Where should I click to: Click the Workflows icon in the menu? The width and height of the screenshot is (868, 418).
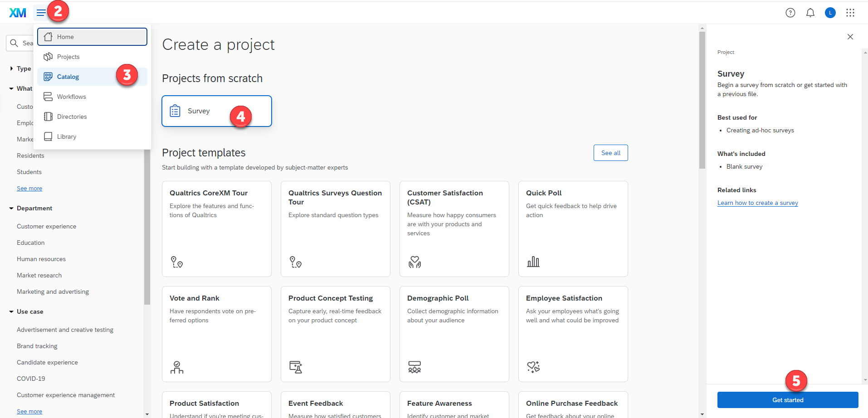[48, 97]
